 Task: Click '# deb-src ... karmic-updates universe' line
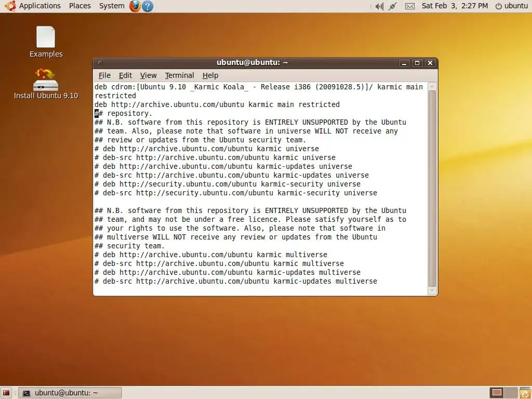(x=232, y=175)
